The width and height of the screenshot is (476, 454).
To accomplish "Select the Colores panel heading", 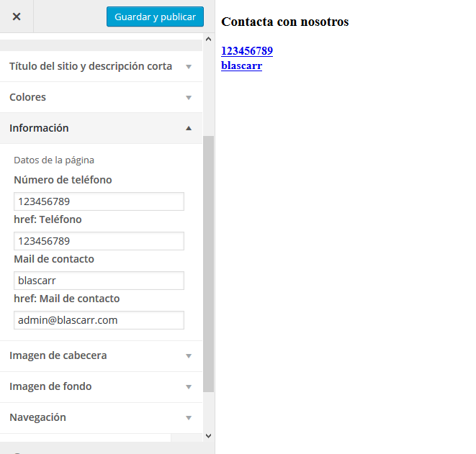I will (x=27, y=97).
